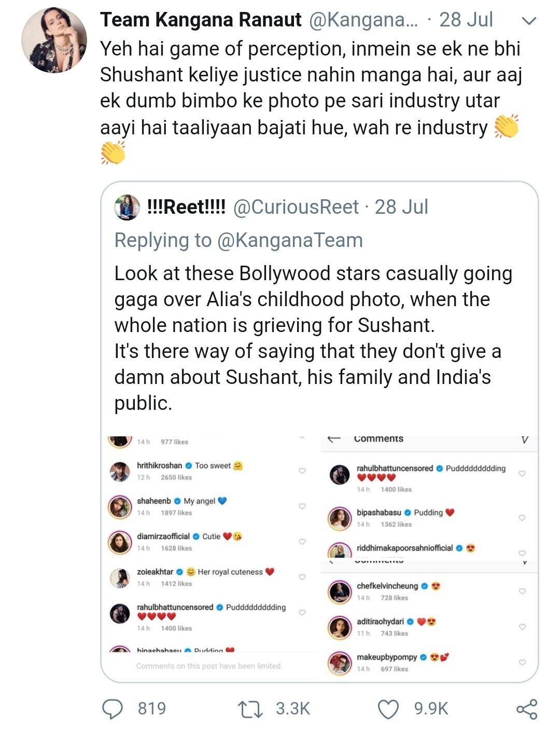The width and height of the screenshot is (560, 729).
Task: Open tweet options chevron dropdown
Action: [x=528, y=21]
